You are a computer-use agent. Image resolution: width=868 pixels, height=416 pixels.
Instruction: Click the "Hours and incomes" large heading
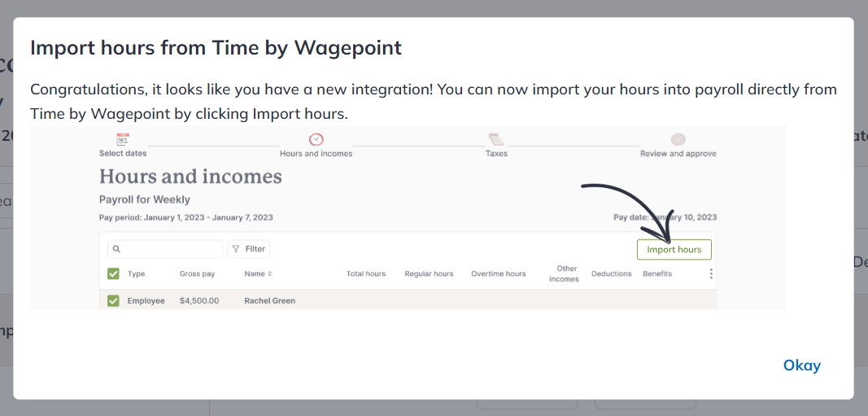190,177
